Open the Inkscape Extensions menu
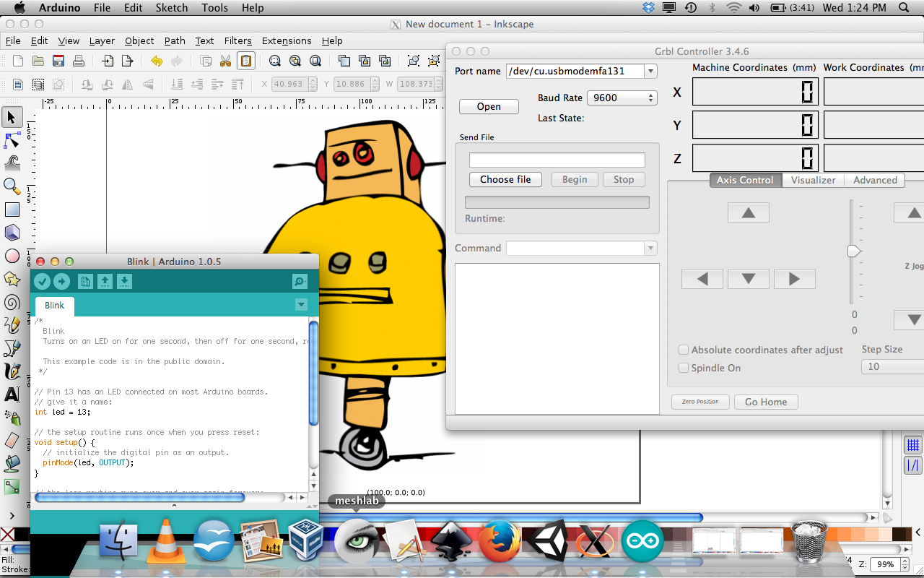Screen dimensions: 924x578 (x=287, y=40)
